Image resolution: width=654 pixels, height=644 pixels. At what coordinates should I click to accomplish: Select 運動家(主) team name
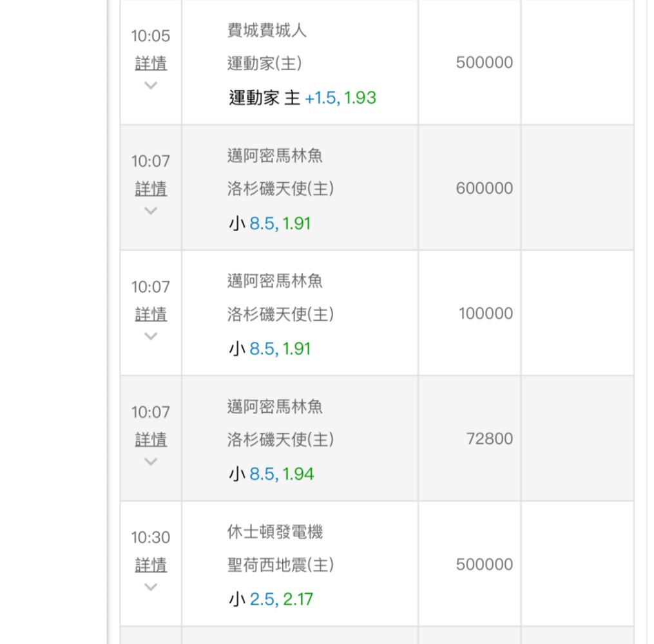pyautogui.click(x=264, y=63)
